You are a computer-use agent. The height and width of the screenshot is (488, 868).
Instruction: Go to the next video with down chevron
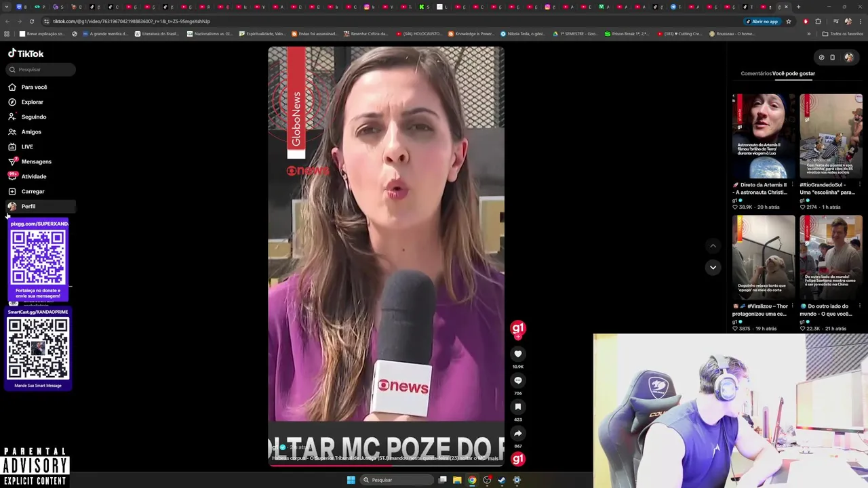pyautogui.click(x=713, y=267)
